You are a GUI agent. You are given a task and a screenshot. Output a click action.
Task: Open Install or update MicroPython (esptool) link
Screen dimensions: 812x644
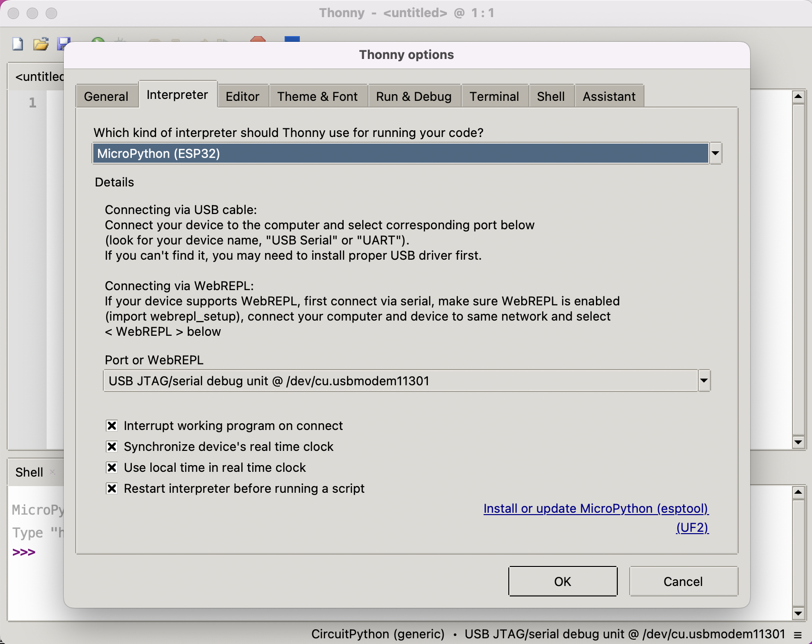click(596, 508)
